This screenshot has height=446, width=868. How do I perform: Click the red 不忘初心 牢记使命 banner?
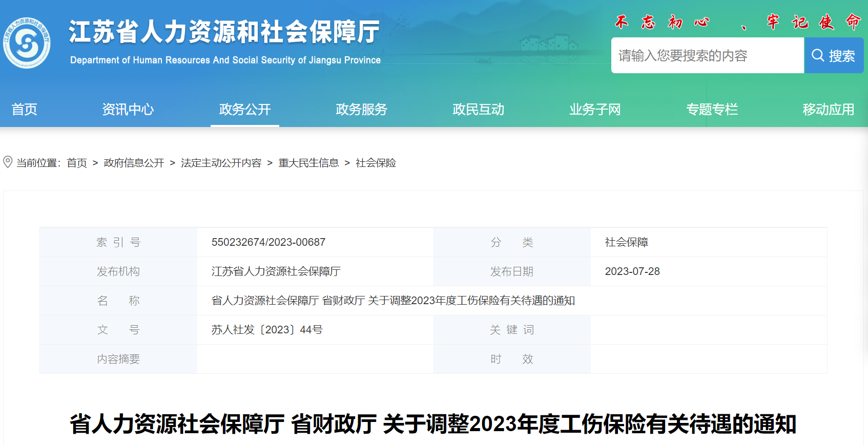click(737, 22)
